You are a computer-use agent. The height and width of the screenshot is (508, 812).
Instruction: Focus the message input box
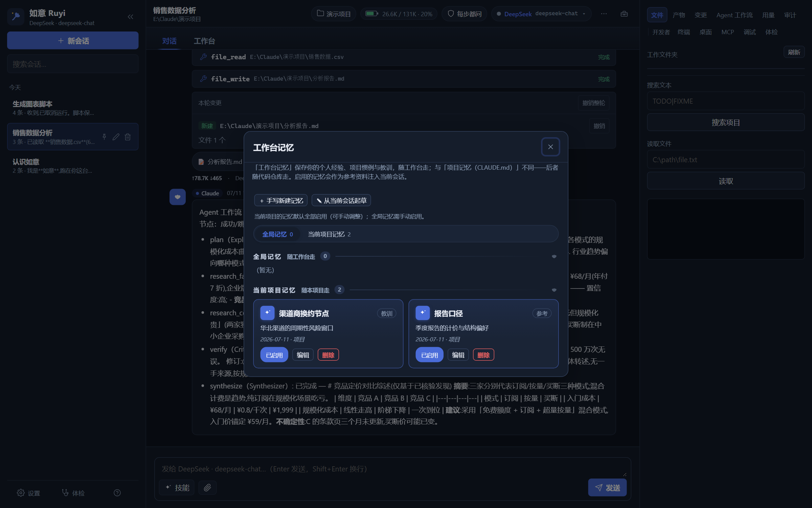click(392, 469)
